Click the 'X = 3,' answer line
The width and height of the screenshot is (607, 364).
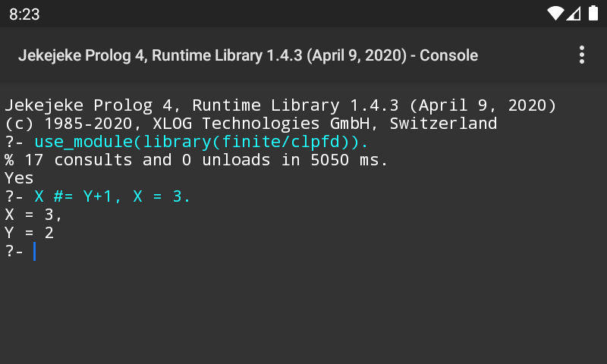point(33,215)
